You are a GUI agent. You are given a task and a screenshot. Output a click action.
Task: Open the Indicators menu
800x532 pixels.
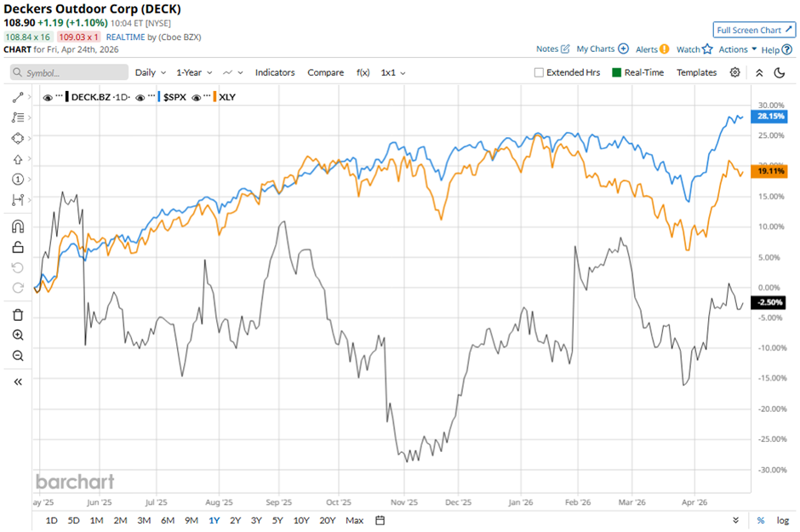coord(275,72)
